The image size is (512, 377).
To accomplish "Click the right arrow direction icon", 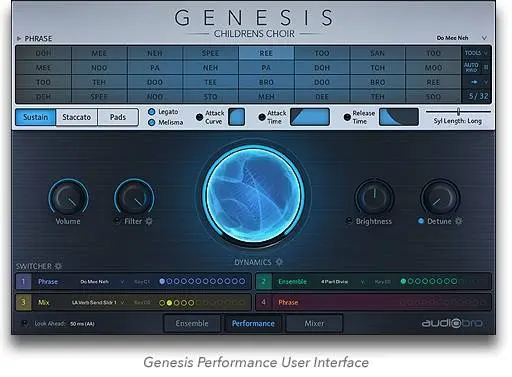I will point(474,82).
